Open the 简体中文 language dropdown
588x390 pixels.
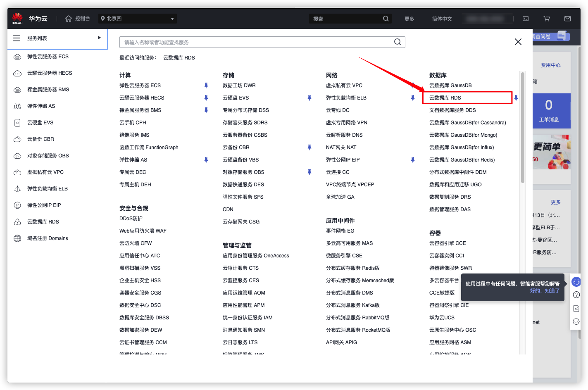pyautogui.click(x=442, y=19)
